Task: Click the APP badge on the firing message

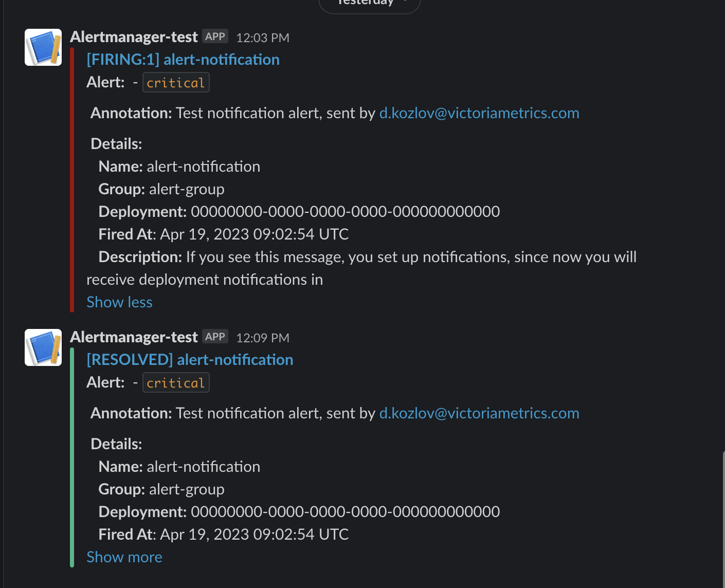Action: click(x=215, y=36)
